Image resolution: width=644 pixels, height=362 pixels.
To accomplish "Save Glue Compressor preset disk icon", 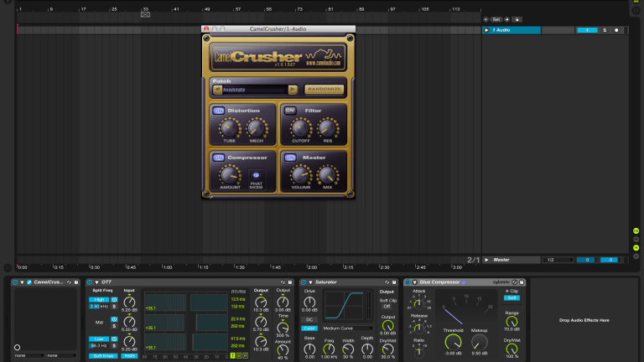I will 522,282.
